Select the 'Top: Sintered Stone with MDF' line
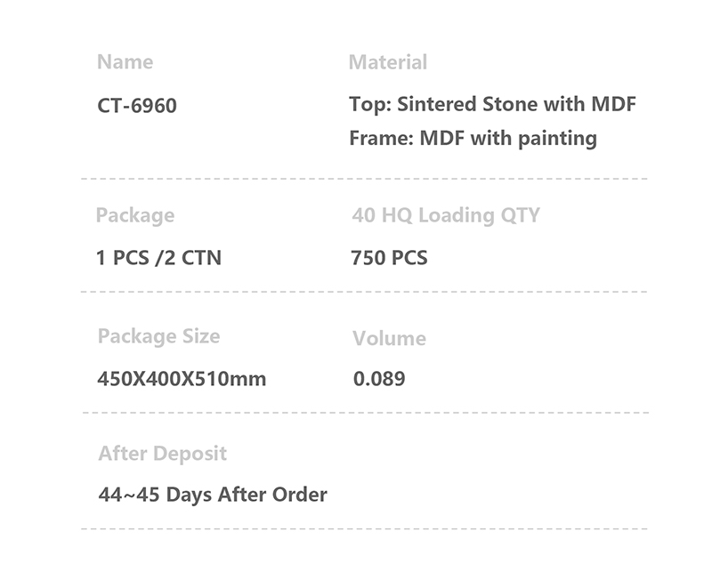 [x=492, y=104]
